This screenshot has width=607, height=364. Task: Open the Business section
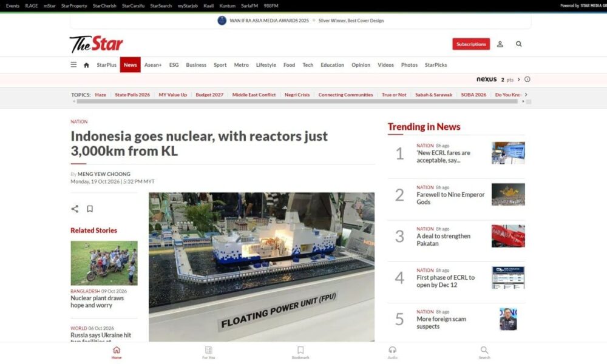point(196,65)
